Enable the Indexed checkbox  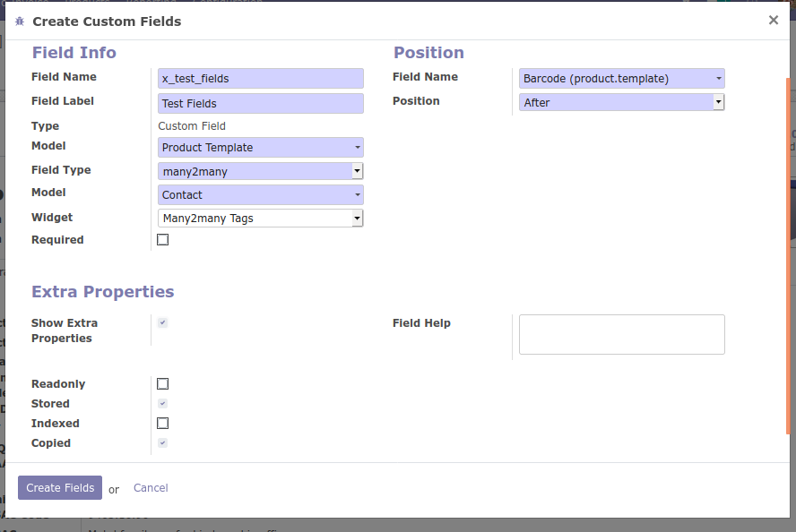coord(162,424)
